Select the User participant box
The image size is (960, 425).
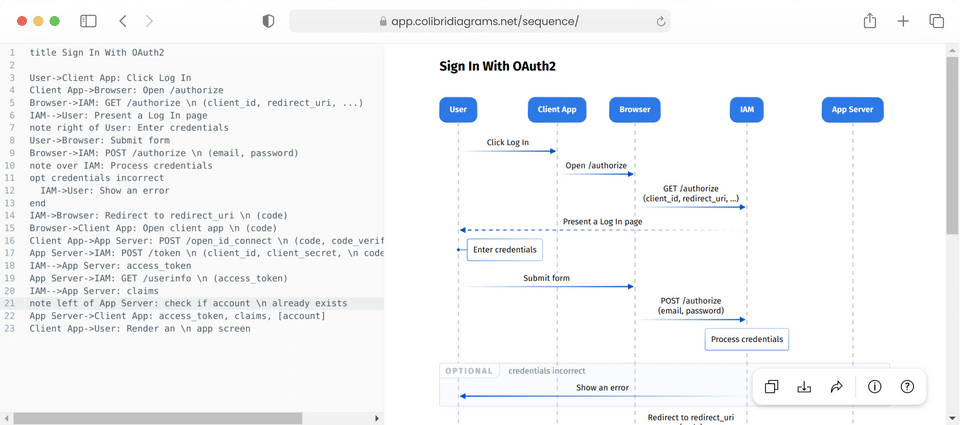click(x=458, y=109)
